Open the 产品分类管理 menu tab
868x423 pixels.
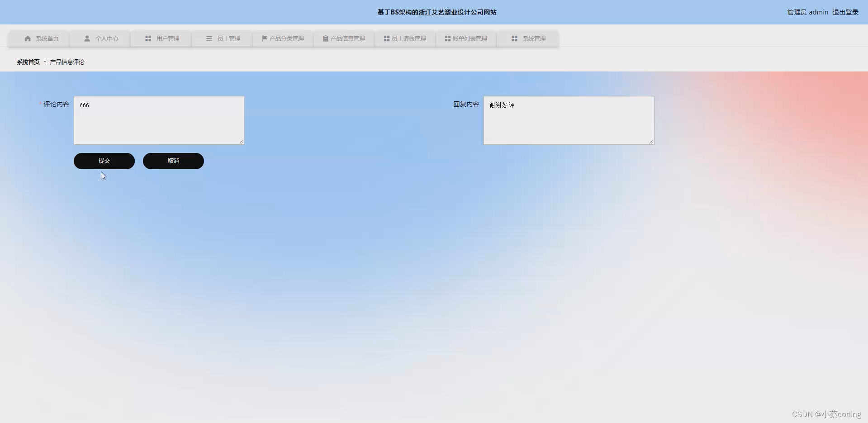(x=283, y=38)
